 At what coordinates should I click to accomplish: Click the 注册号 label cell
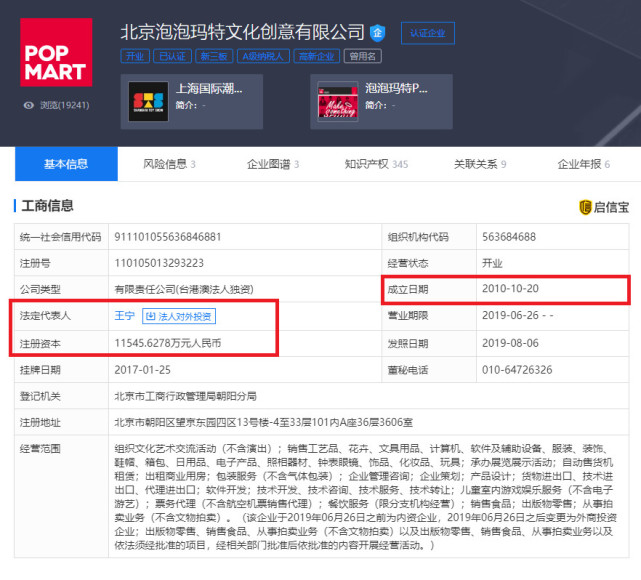(x=61, y=263)
